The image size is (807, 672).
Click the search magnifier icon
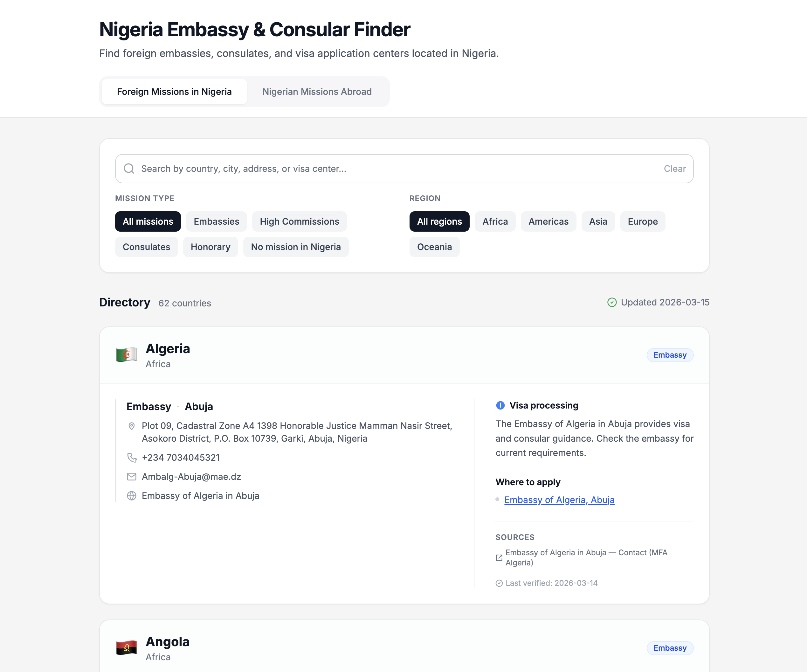coord(129,169)
